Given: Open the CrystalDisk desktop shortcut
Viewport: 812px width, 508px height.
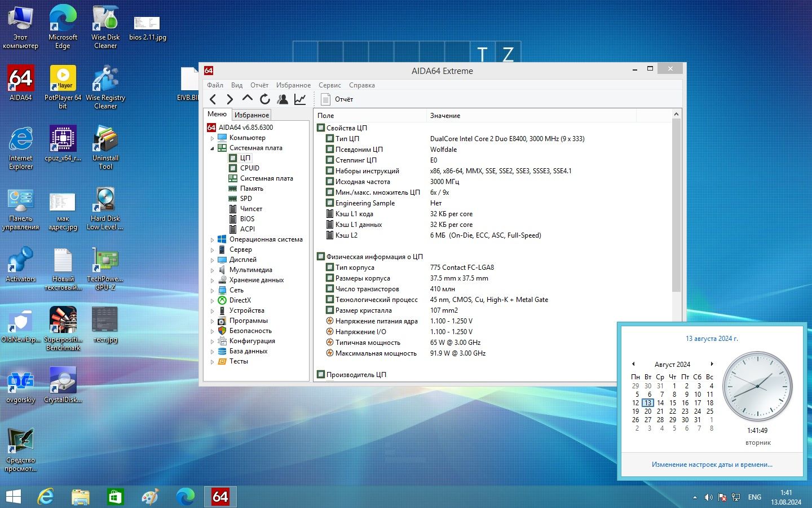Looking at the screenshot, I should click(x=63, y=386).
